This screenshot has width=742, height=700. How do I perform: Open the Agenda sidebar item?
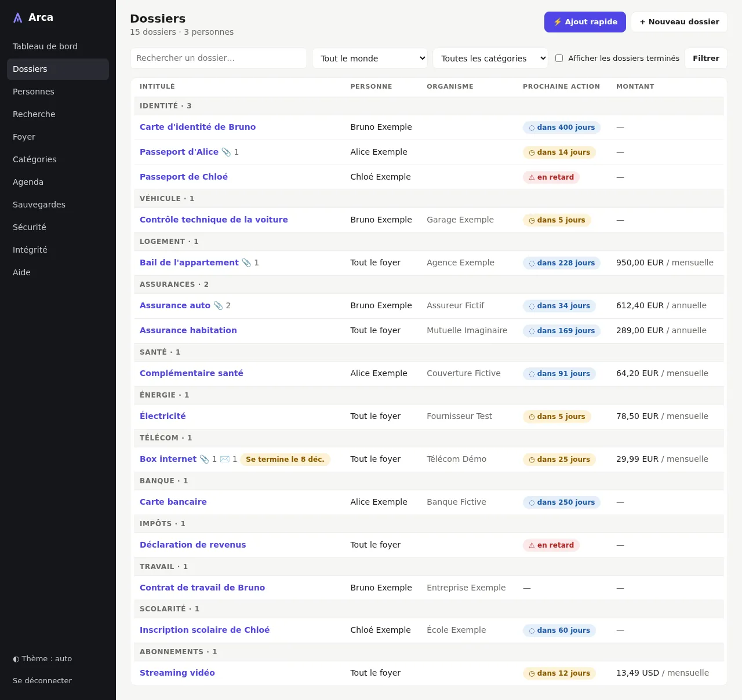[58, 182]
